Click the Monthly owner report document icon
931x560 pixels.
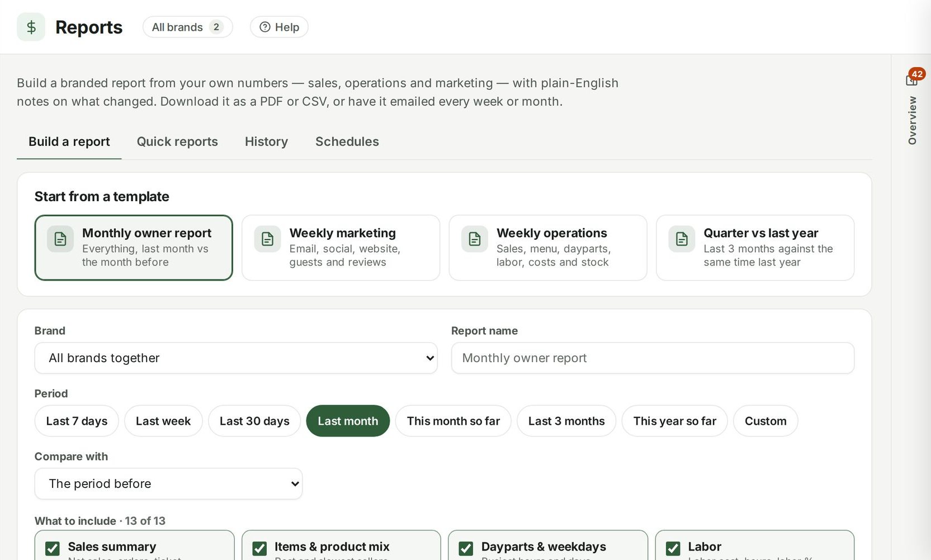pyautogui.click(x=60, y=239)
